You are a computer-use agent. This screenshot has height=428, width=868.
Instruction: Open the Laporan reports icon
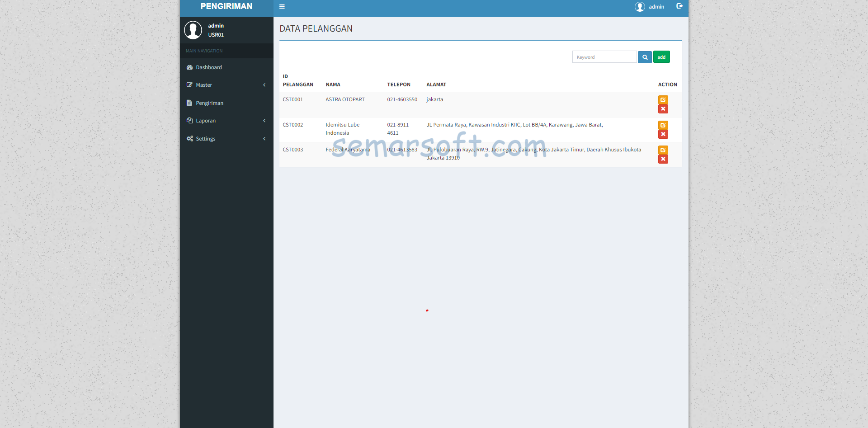[x=189, y=120]
